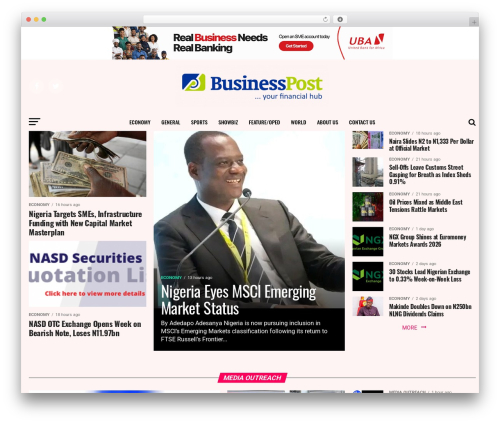Open Oil Prices Mixed Middle East article
500x423 pixels.
(x=426, y=206)
